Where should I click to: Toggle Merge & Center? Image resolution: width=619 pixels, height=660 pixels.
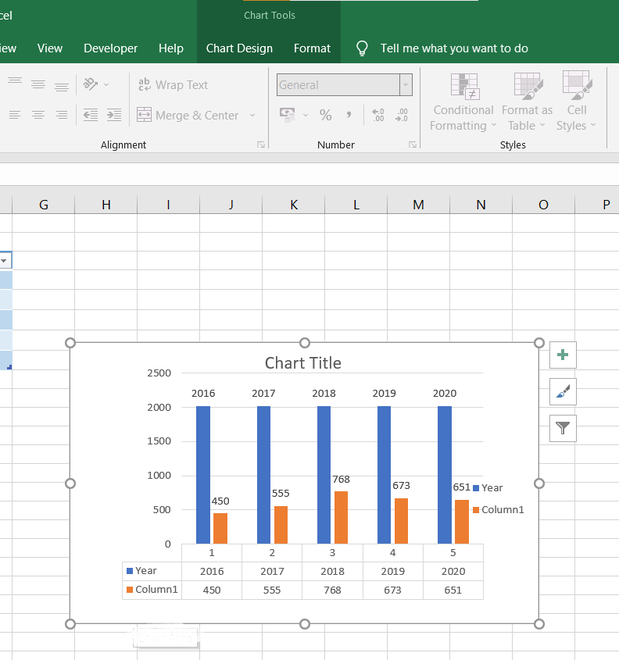tap(188, 115)
